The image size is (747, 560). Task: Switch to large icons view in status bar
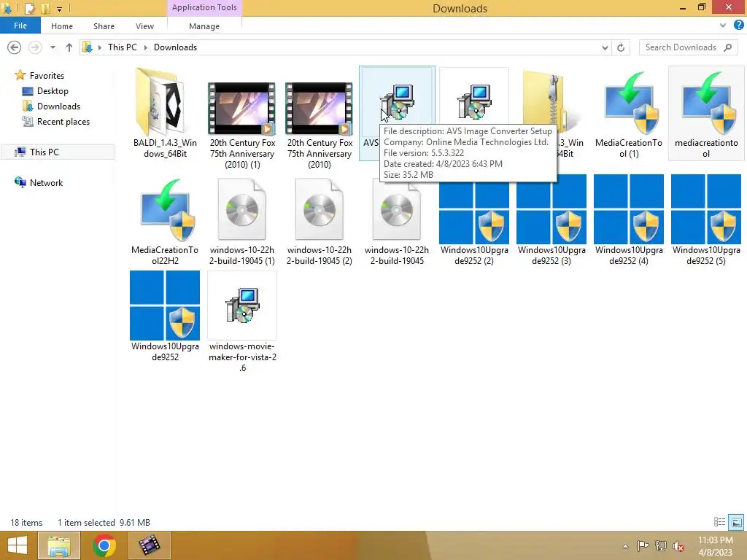[736, 522]
